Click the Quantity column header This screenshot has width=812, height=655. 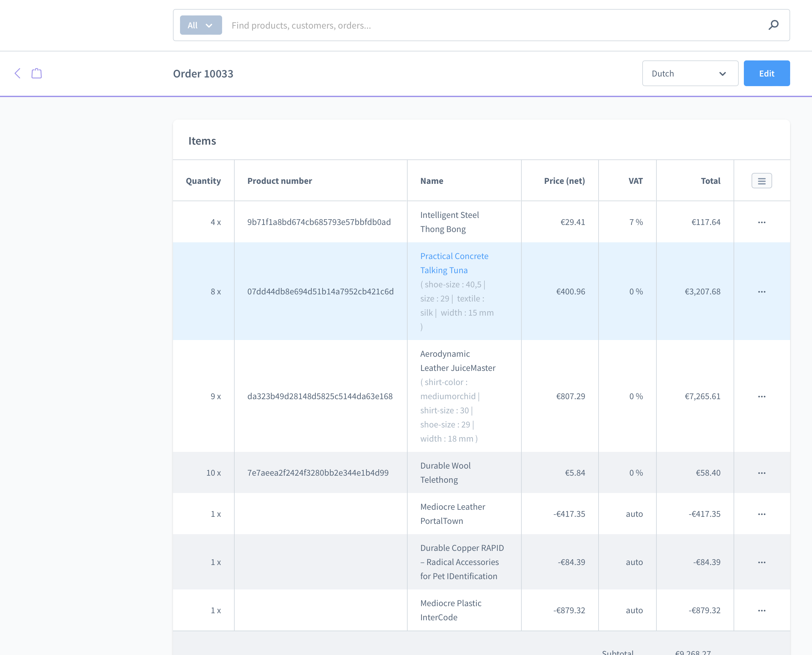(203, 181)
